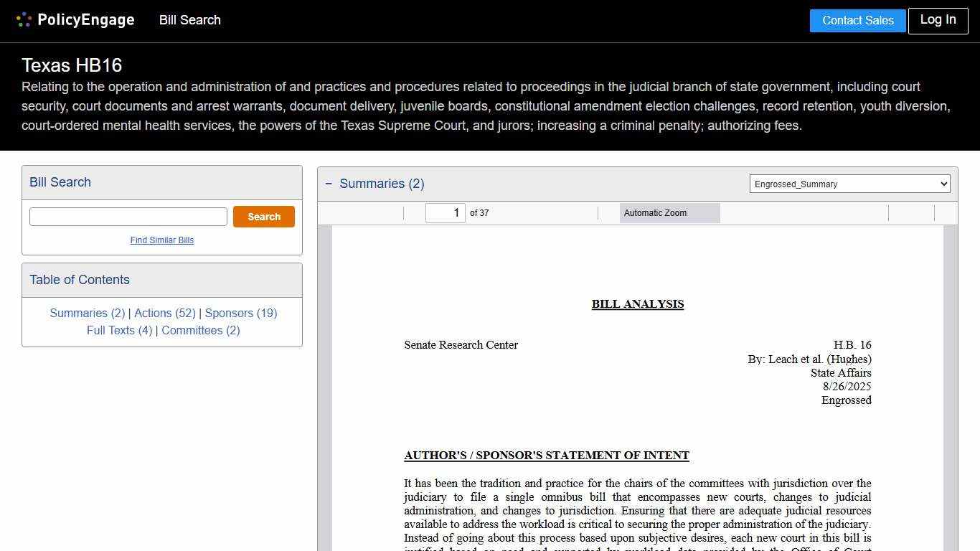Click the Summaries (2) panel header title
Image resolution: width=980 pixels, height=551 pixels.
[x=382, y=184]
